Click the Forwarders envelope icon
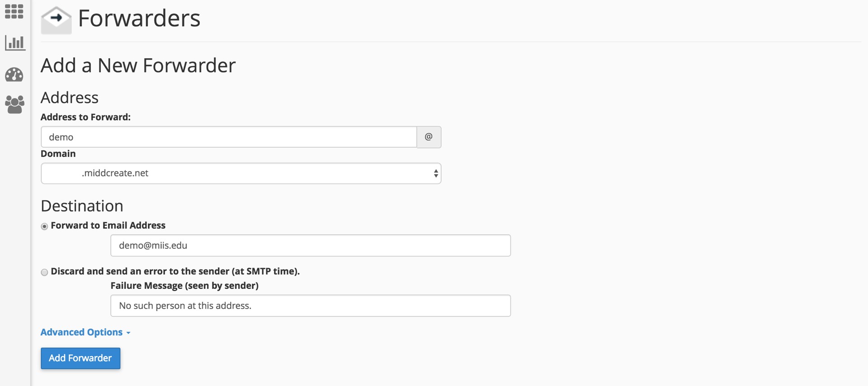This screenshot has height=386, width=868. 56,20
